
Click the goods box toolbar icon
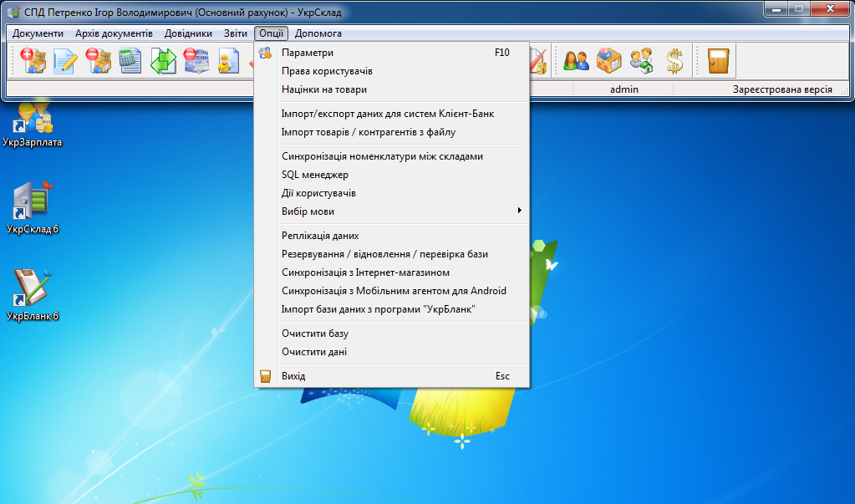click(608, 61)
